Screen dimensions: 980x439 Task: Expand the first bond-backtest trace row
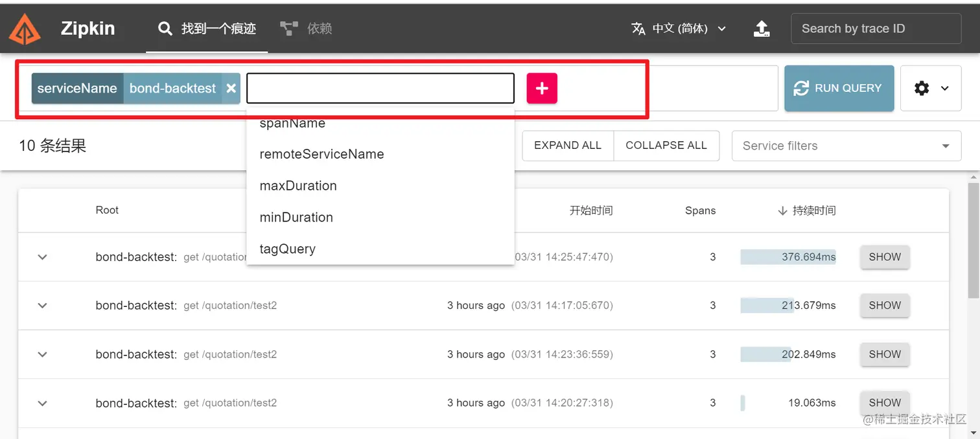[x=43, y=257]
